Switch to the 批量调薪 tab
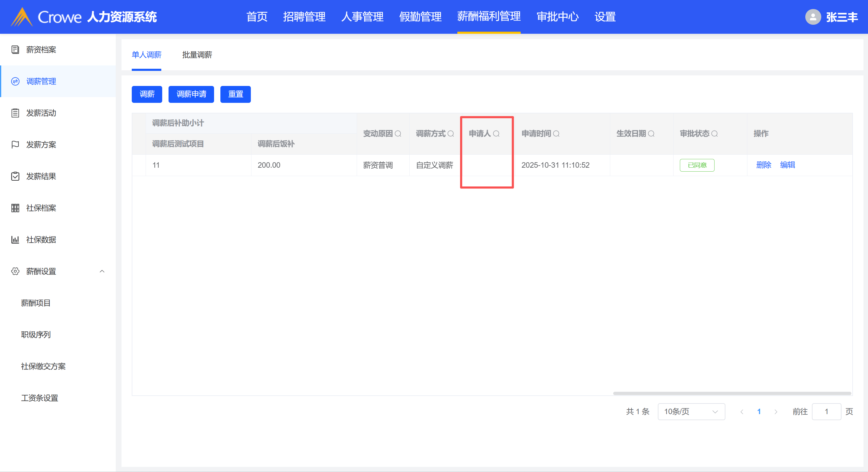Image resolution: width=868 pixels, height=472 pixels. click(x=197, y=55)
